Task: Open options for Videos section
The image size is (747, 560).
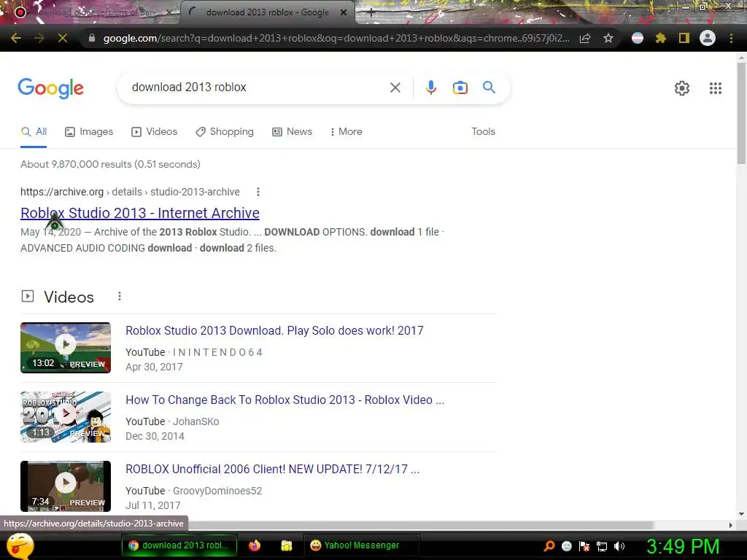Action: coord(120,297)
